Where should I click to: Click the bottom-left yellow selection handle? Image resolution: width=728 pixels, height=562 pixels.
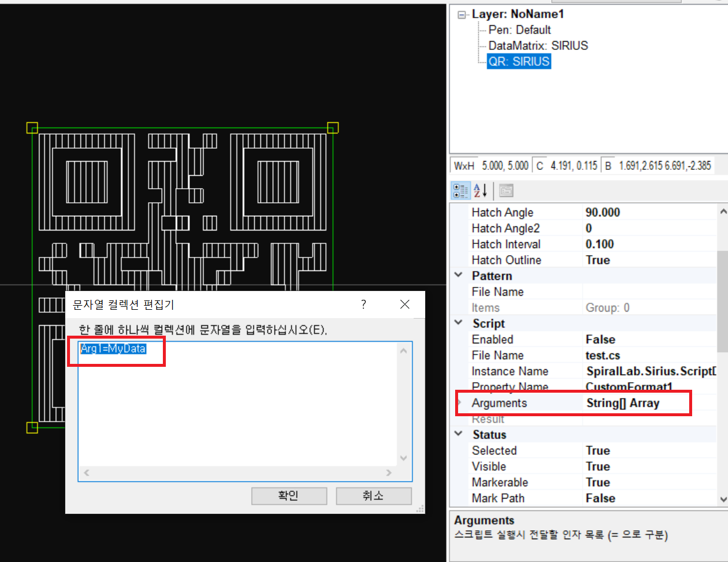(x=32, y=427)
